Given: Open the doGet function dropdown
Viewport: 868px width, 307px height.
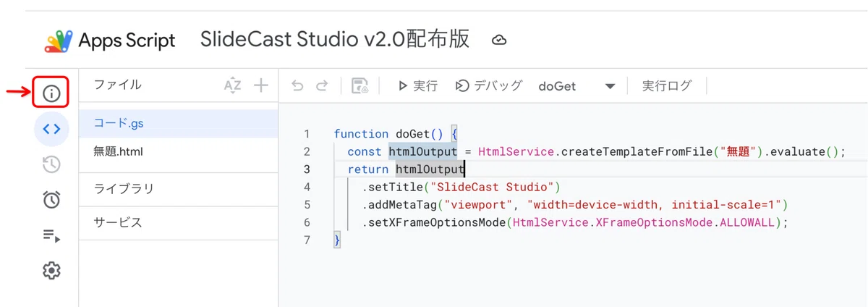Looking at the screenshot, I should click(576, 86).
